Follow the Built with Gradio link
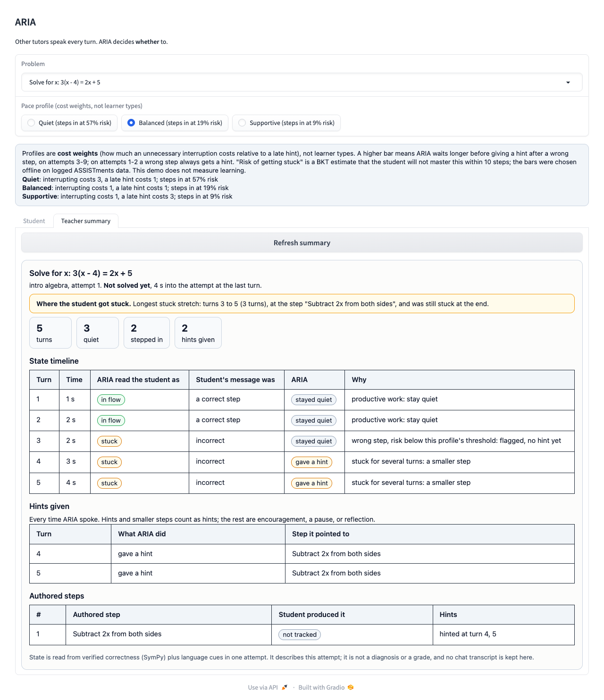The width and height of the screenshot is (604, 700). click(x=326, y=687)
